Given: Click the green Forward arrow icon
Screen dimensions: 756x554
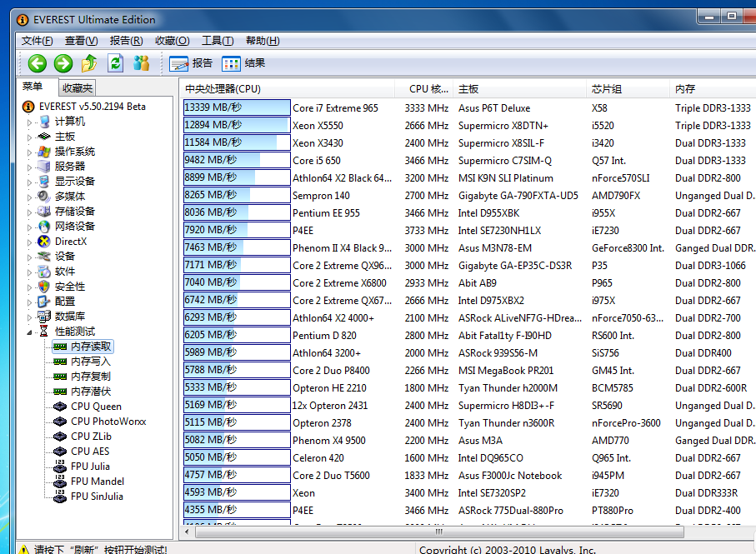Looking at the screenshot, I should (x=63, y=63).
